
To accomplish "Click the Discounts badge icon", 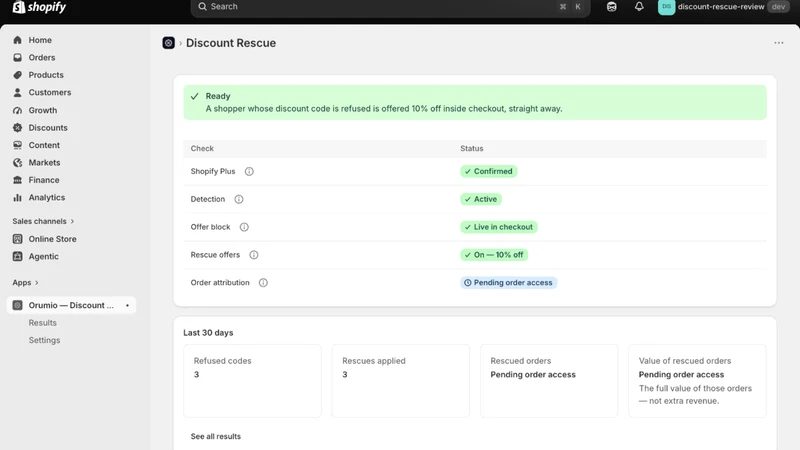I will tap(17, 128).
